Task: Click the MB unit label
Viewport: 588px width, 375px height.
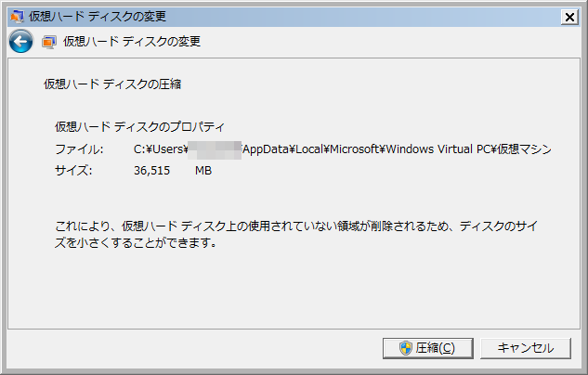Action: click(203, 171)
